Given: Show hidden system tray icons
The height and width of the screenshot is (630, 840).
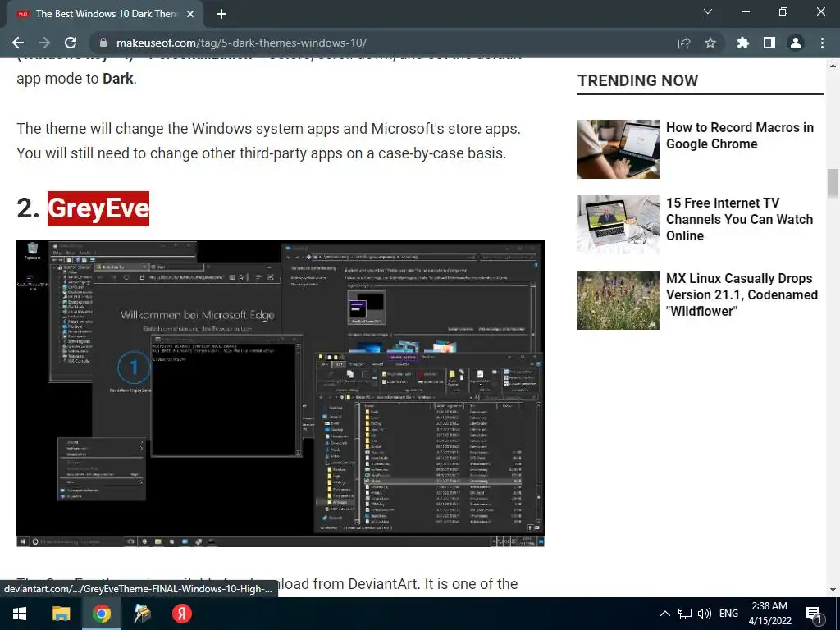Looking at the screenshot, I should [x=664, y=614].
